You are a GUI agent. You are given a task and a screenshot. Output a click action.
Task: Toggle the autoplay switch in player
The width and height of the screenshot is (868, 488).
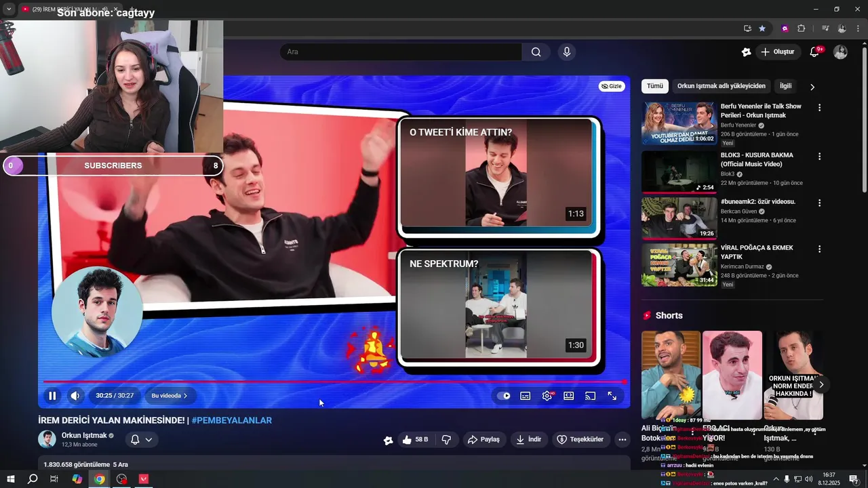pos(504,396)
